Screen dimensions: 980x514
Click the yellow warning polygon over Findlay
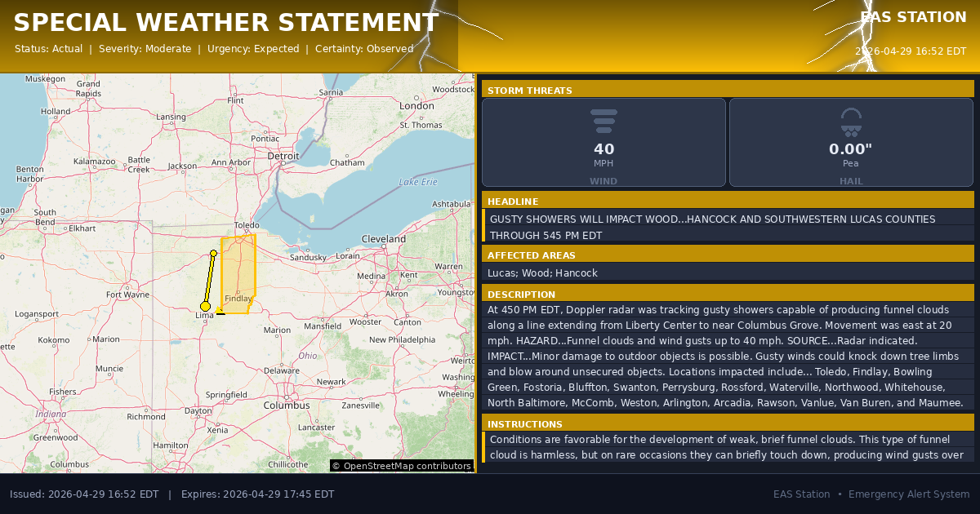click(238, 269)
